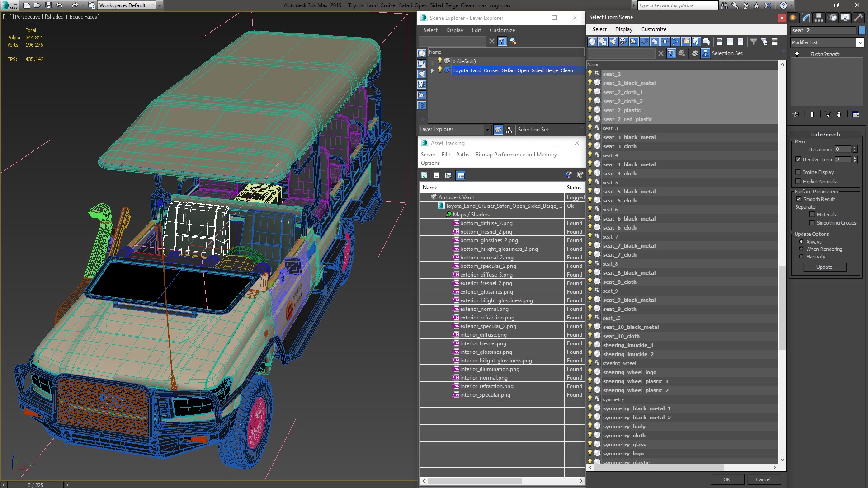Click Table View icon in Asset Tracking toolbar
Screen dimensions: 868x488
461,175
